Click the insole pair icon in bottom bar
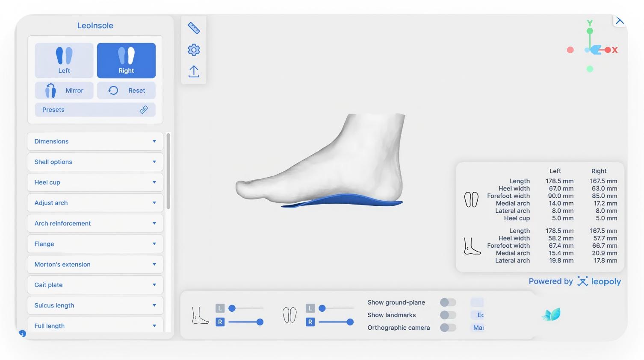This screenshot has height=360, width=644. pyautogui.click(x=290, y=315)
